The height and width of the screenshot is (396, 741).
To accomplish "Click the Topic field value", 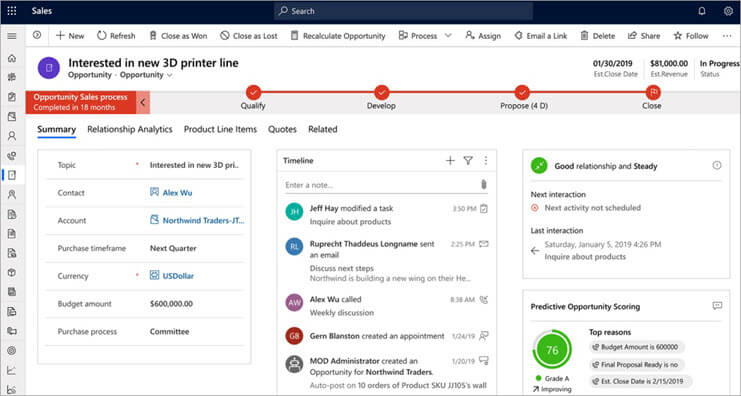I will tap(194, 165).
